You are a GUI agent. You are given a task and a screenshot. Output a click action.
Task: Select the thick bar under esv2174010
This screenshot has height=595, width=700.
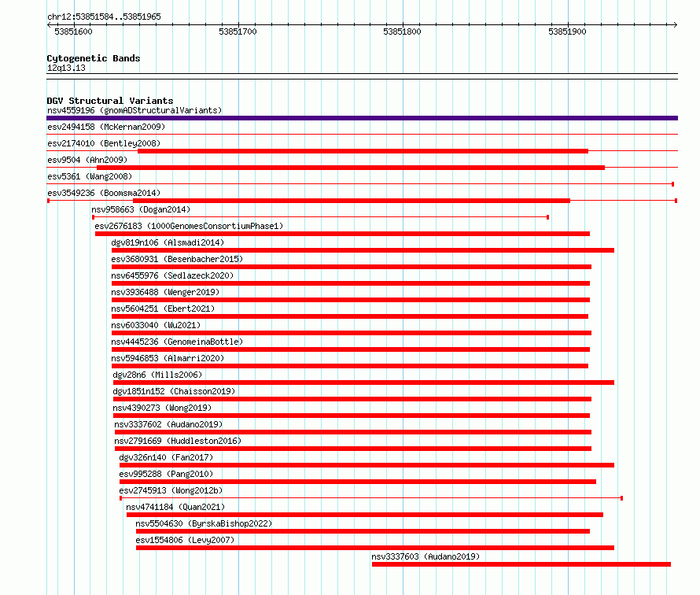tap(363, 151)
